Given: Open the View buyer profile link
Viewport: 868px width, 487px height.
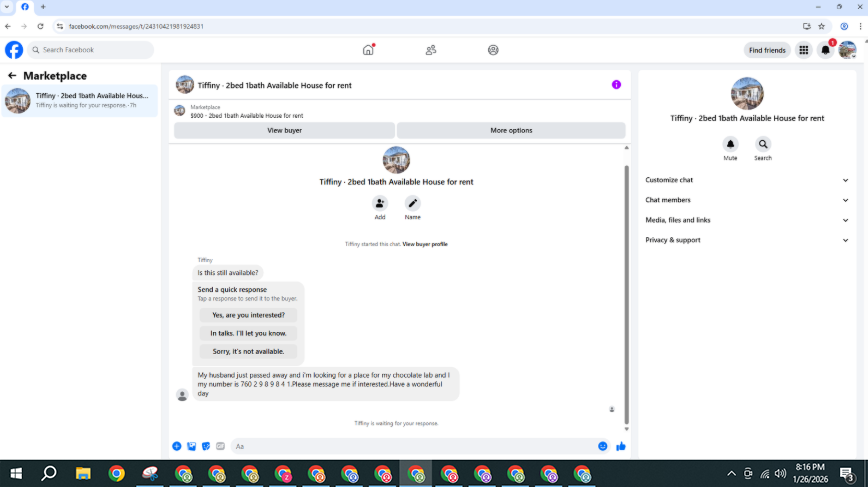Looking at the screenshot, I should 425,244.
